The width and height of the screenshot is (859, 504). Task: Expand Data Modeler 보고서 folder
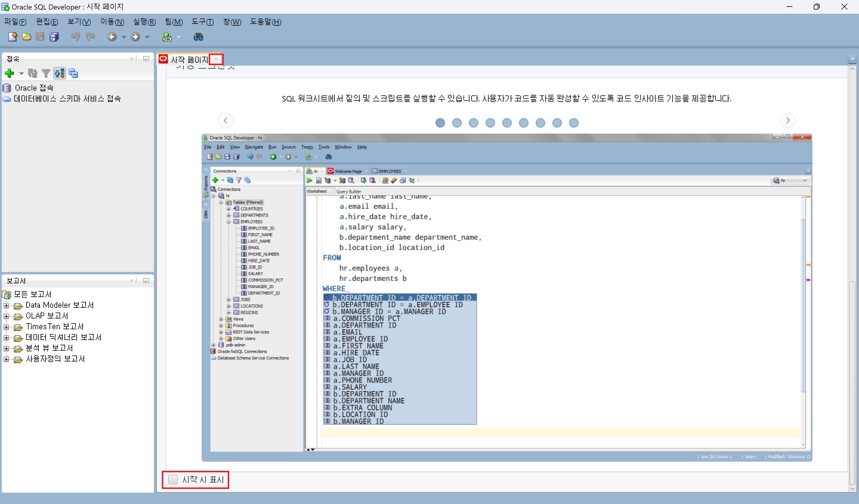(x=6, y=305)
